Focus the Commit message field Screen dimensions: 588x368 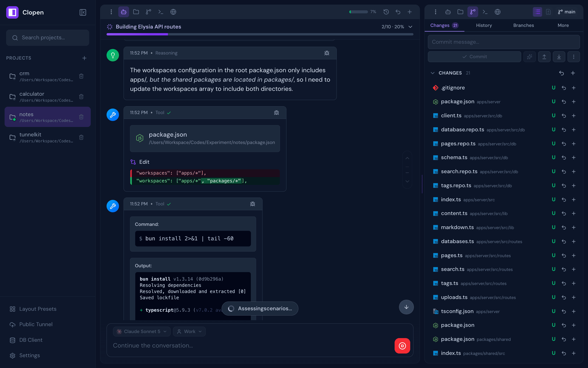pos(504,42)
